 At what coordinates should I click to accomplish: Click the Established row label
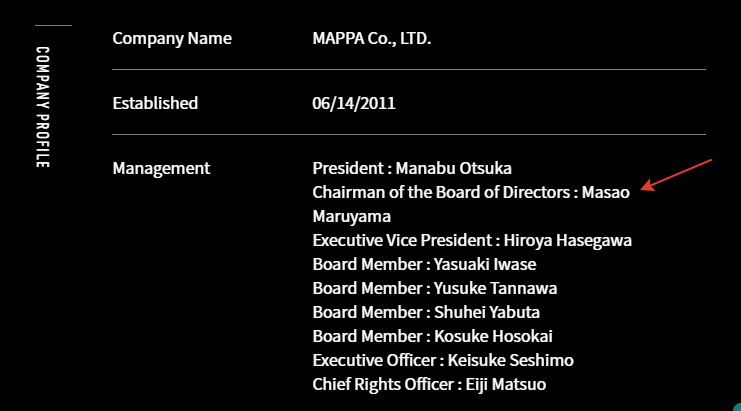(155, 103)
